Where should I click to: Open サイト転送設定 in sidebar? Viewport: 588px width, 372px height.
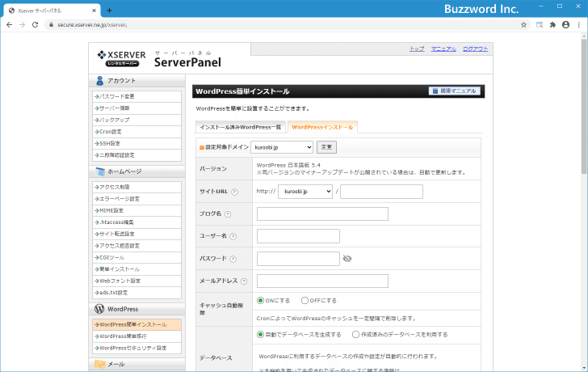click(136, 234)
